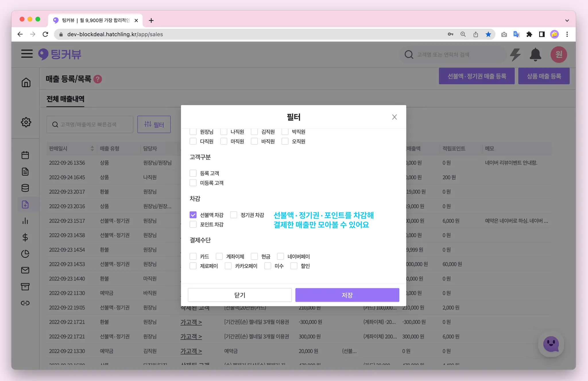The width and height of the screenshot is (588, 381).
Task: Click the lightning bolt icon in the header
Action: (x=515, y=55)
